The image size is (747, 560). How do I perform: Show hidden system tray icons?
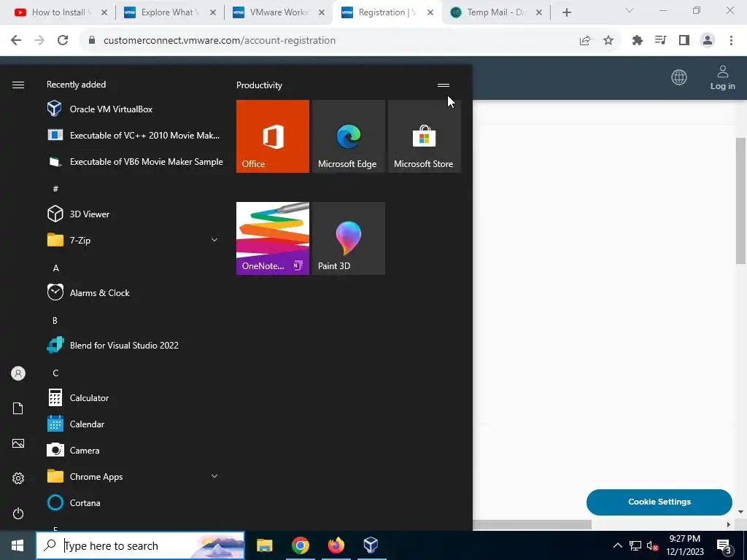pos(617,545)
